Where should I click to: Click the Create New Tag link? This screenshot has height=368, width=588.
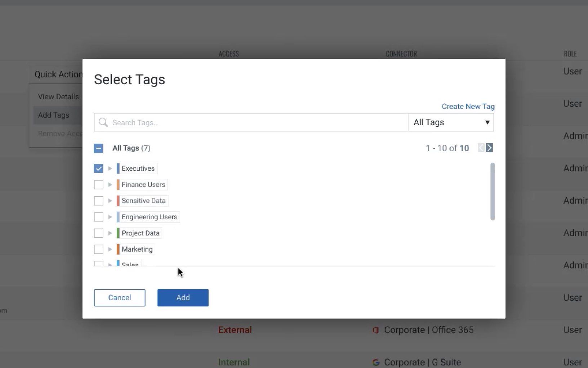tap(468, 106)
